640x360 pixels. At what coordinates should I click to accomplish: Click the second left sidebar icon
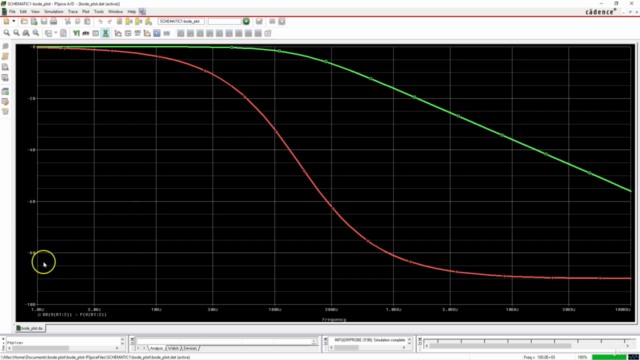(x=5, y=56)
